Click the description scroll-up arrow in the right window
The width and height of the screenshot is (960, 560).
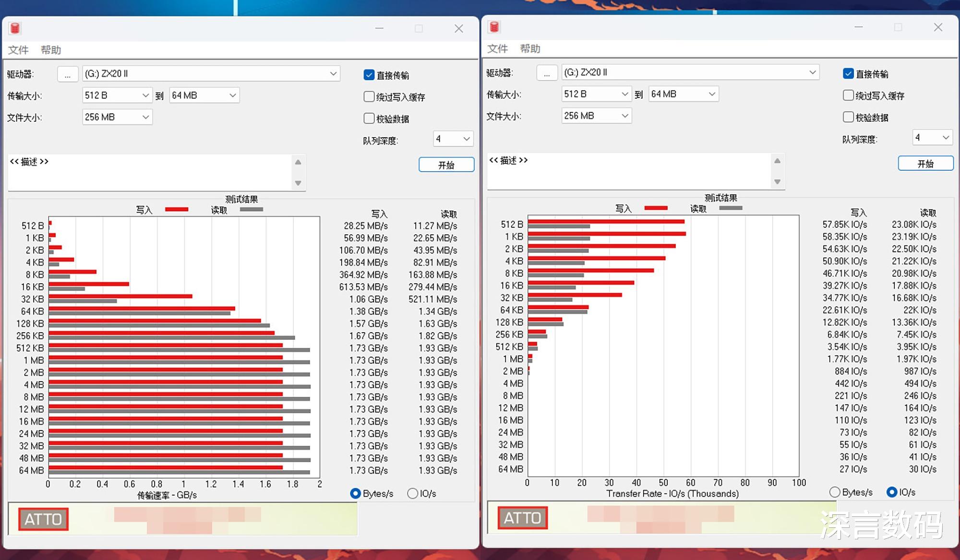pos(777,161)
